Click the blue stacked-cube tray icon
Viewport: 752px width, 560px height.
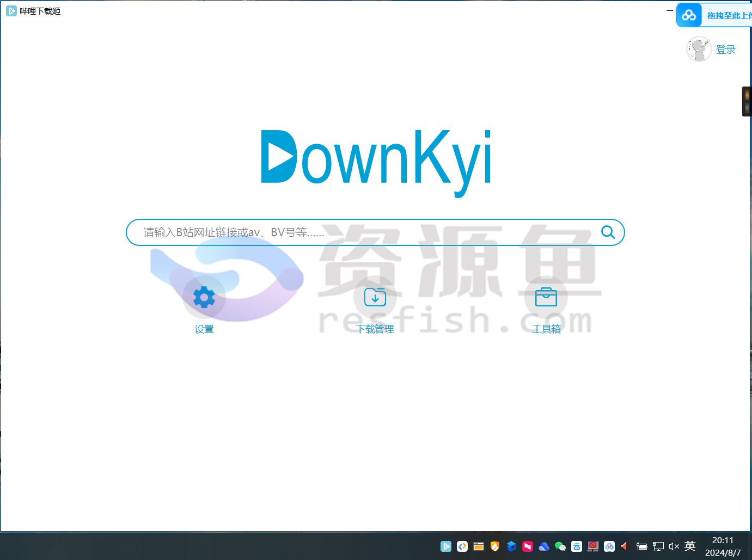click(x=511, y=546)
